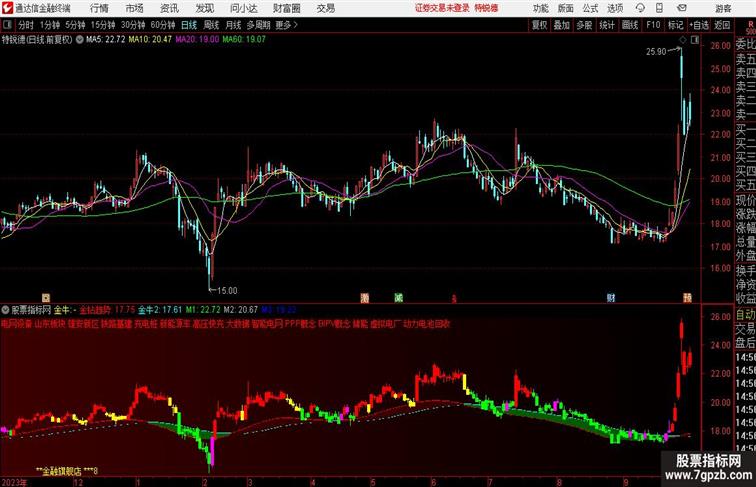The image size is (756, 487).
Task: Click the customer service headset icon
Action: click(640, 8)
